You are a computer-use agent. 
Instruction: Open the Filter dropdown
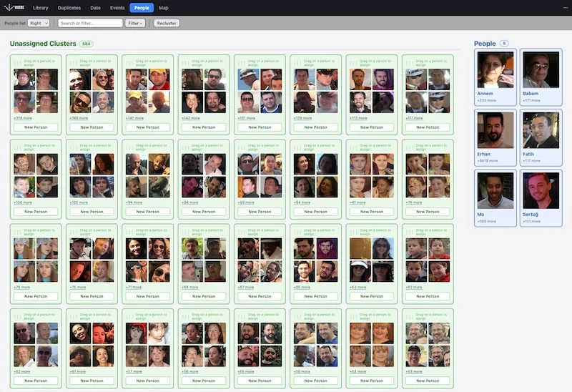(x=135, y=23)
